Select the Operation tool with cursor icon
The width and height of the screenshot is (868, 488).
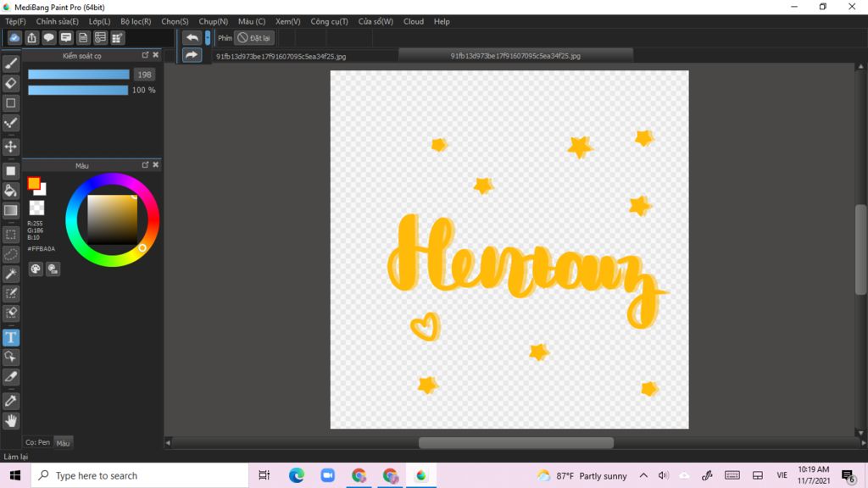[x=10, y=357]
